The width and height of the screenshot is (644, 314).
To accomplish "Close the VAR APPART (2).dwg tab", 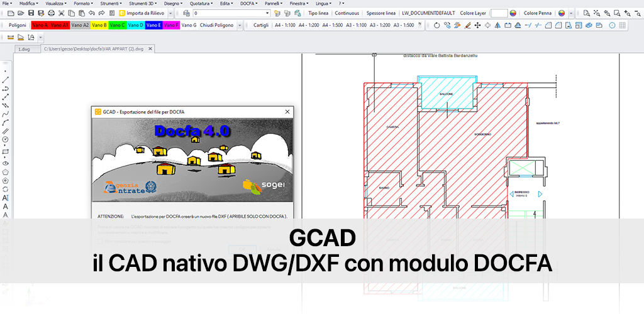I will (x=150, y=49).
